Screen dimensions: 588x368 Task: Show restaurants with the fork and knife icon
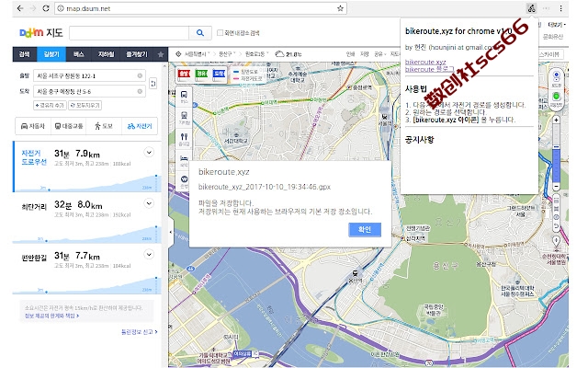coord(184,139)
